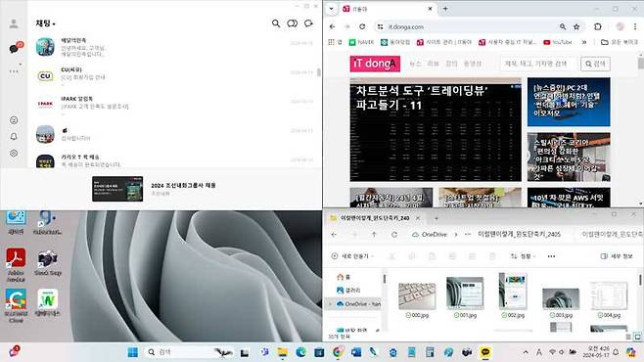Bookmark this page with the star icon
Screen dimensions: 644x362
[x=576, y=26]
